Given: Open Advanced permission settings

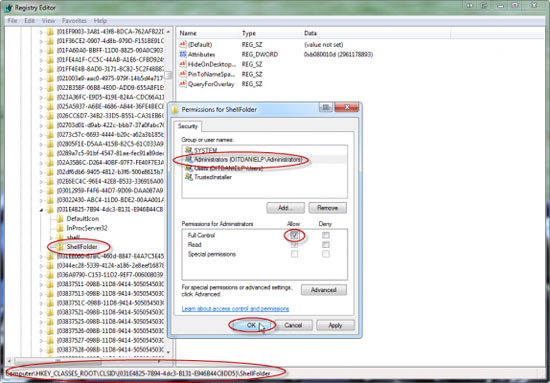Looking at the screenshot, I should (x=323, y=290).
